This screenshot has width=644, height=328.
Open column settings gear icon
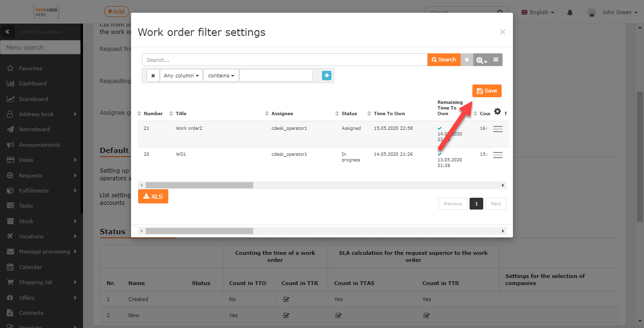[497, 111]
